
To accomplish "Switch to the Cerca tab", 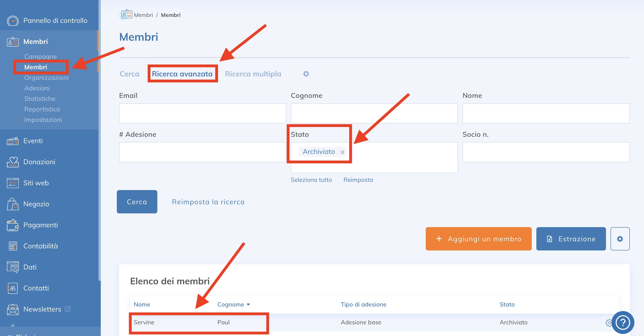I will (129, 74).
